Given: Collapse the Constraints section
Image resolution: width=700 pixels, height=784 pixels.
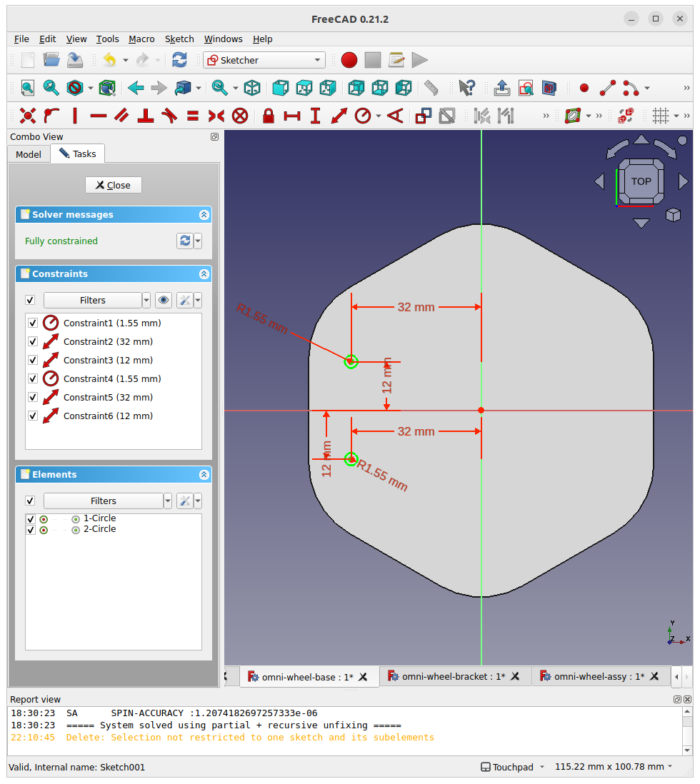Looking at the screenshot, I should coord(204,273).
